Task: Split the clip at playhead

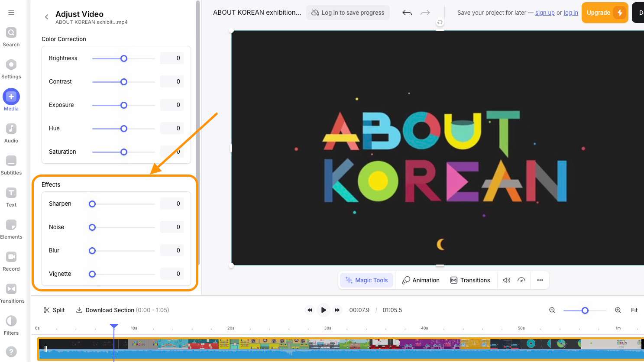Action: click(x=54, y=310)
